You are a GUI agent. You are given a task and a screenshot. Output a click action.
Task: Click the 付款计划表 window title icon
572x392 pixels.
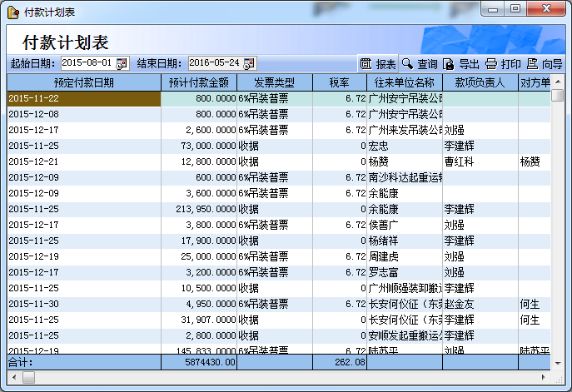(x=13, y=11)
